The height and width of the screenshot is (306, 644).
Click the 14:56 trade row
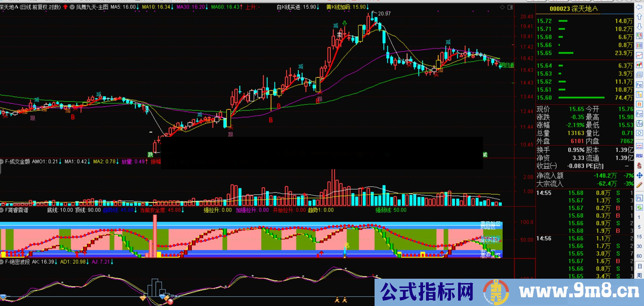[x=585, y=238]
